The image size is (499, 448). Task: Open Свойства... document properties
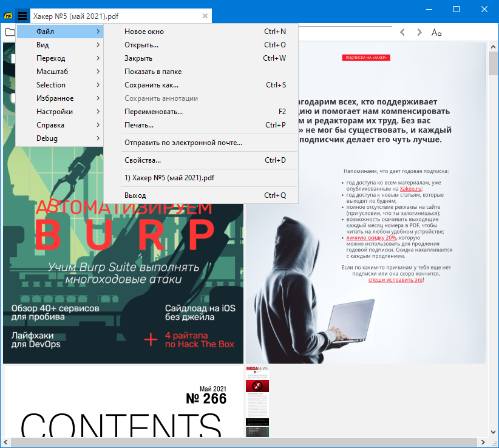143,160
